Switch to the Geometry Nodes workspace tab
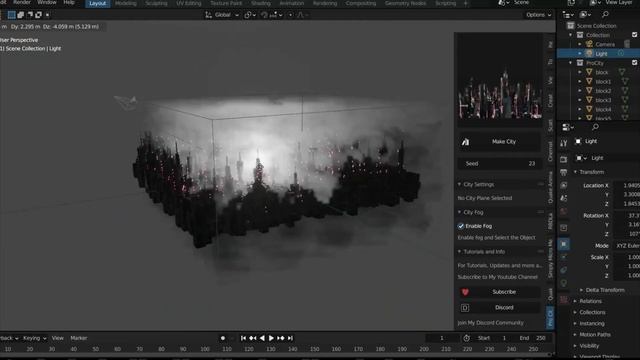 click(x=405, y=3)
